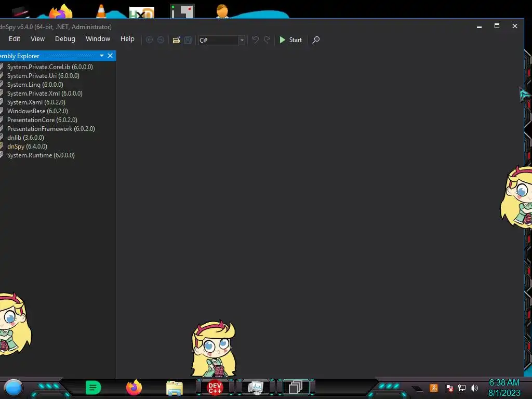Click the Java update tray icon
The height and width of the screenshot is (399, 532).
[x=434, y=388]
